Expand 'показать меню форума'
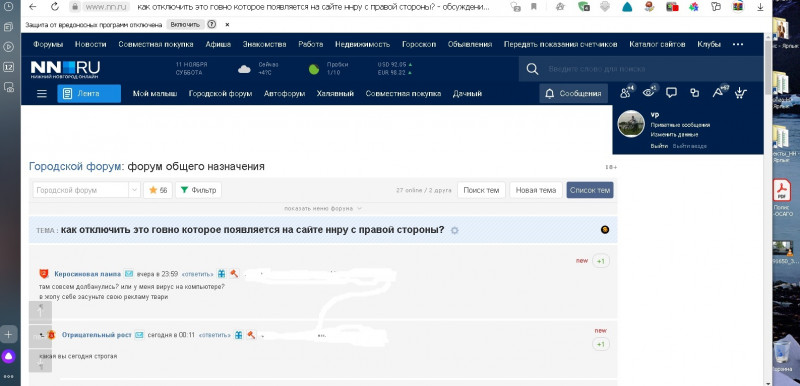This screenshot has width=800, height=386. pyautogui.click(x=323, y=208)
